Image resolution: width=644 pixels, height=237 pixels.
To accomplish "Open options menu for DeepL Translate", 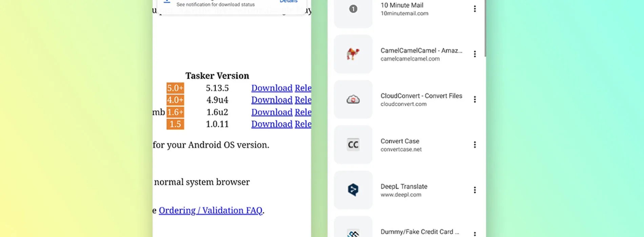I will click(475, 190).
